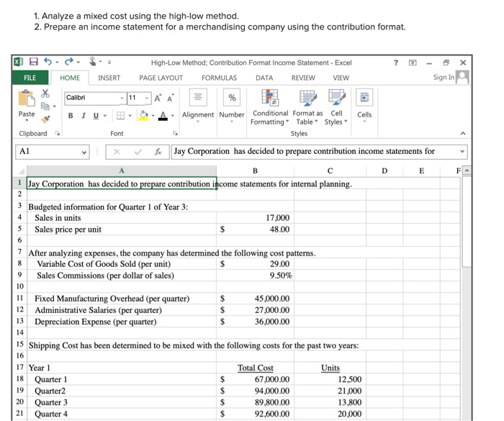
Task: Open the Font dialog launcher
Action: (175, 133)
